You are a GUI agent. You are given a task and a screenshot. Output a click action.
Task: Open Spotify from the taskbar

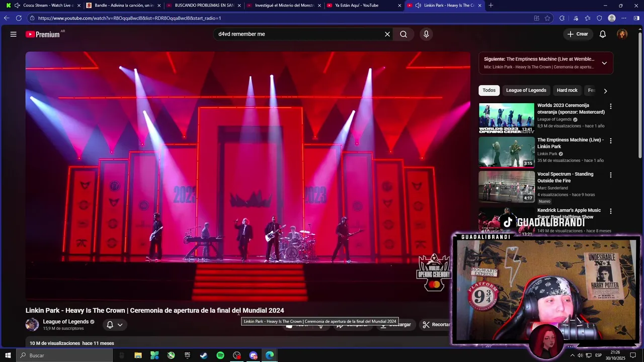[220, 355]
